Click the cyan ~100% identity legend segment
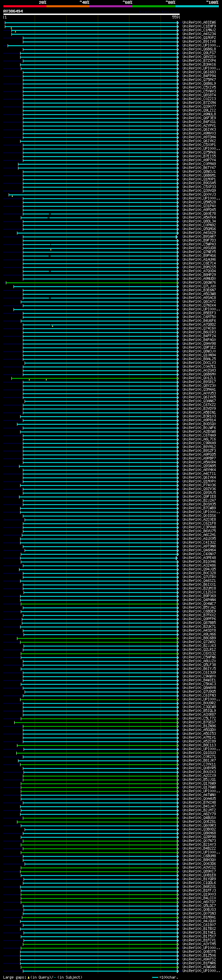The width and height of the screenshot is (222, 980). [x=197, y=6]
